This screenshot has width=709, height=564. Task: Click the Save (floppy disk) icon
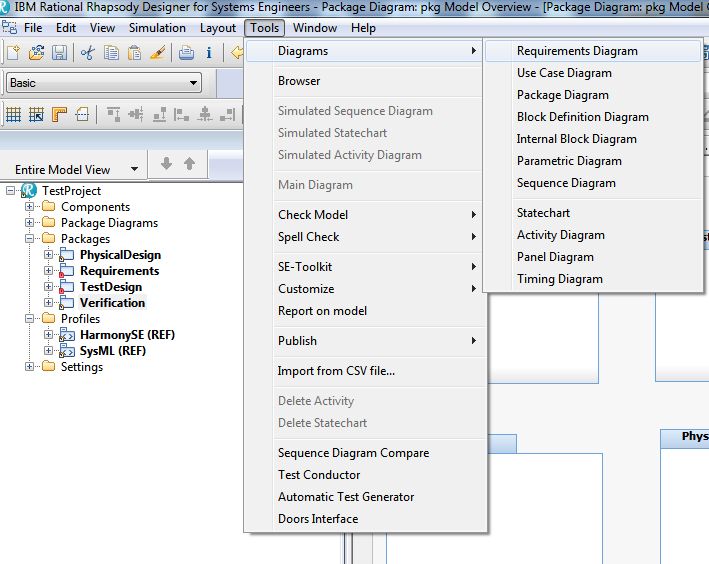point(59,53)
